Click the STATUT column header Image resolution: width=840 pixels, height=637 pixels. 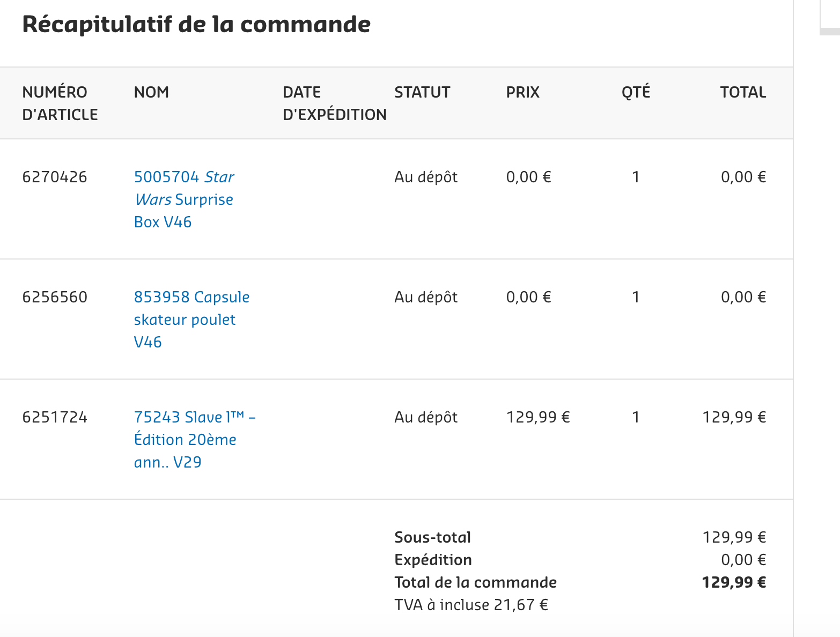click(x=422, y=92)
